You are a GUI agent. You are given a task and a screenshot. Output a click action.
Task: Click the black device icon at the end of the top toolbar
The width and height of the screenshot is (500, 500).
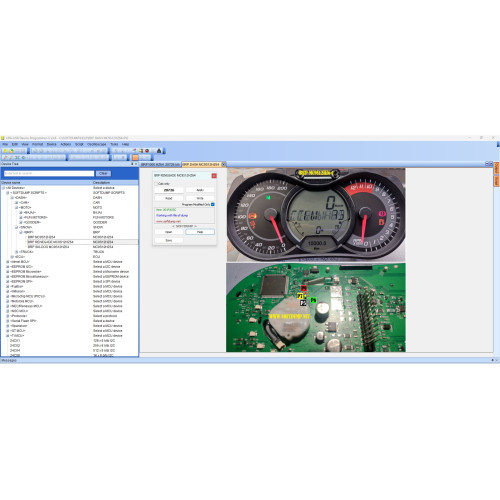click(x=159, y=151)
